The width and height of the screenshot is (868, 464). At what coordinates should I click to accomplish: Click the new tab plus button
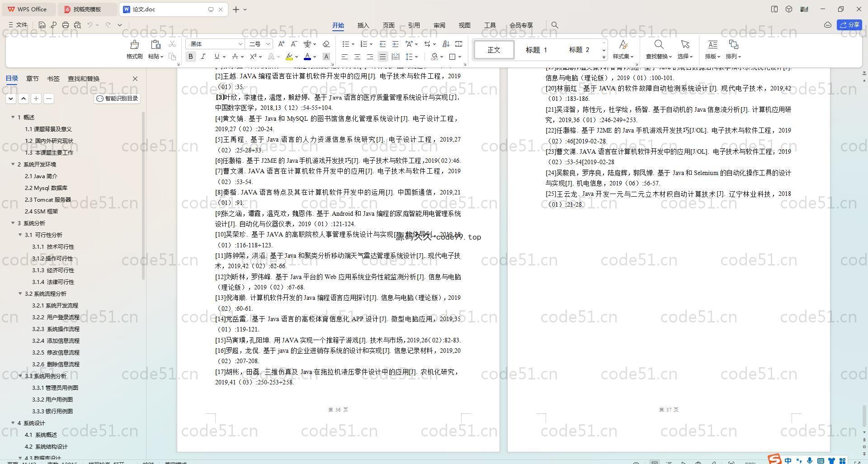click(236, 9)
